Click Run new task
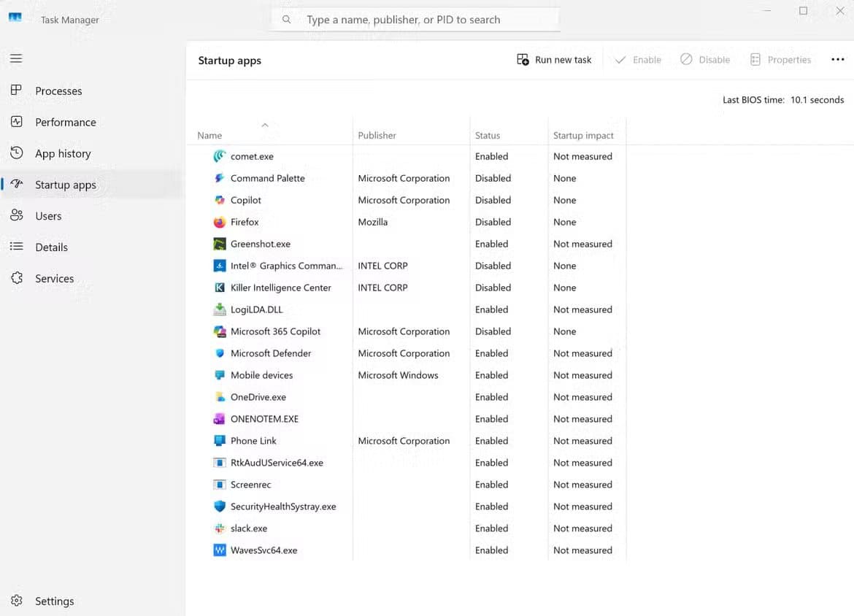The height and width of the screenshot is (616, 854). click(x=553, y=59)
